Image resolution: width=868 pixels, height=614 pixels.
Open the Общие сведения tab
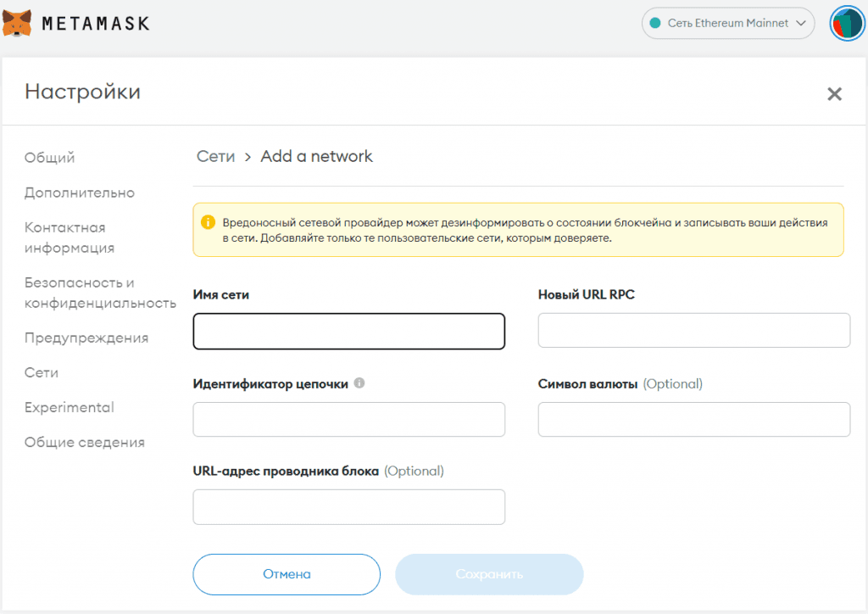[84, 443]
